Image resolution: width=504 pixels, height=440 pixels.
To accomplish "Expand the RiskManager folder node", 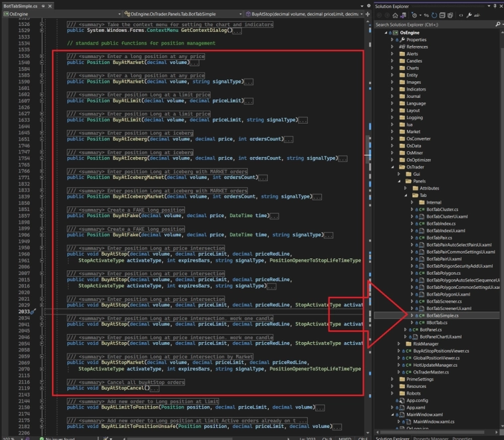I will pos(399,343).
